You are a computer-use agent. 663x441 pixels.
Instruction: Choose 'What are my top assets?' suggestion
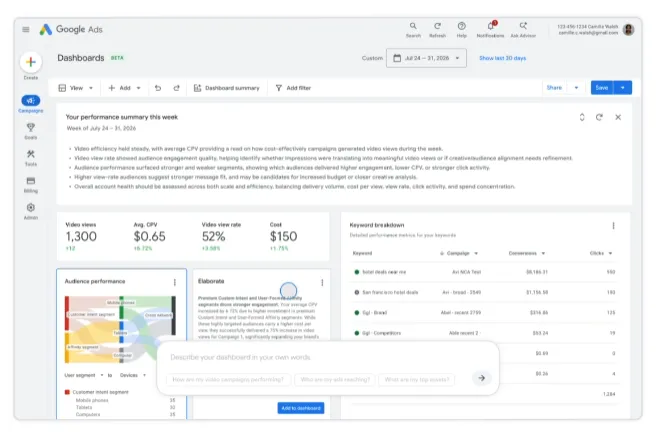(x=417, y=380)
